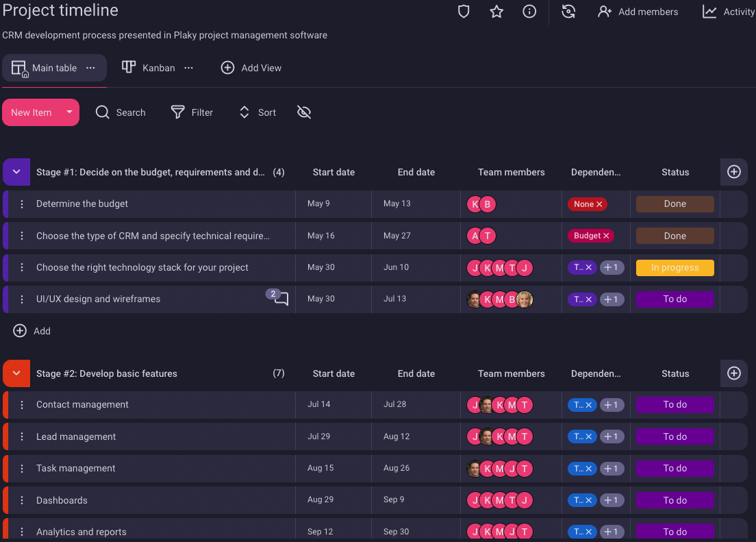Open the New Item dropdown arrow
The image size is (756, 542).
(69, 112)
